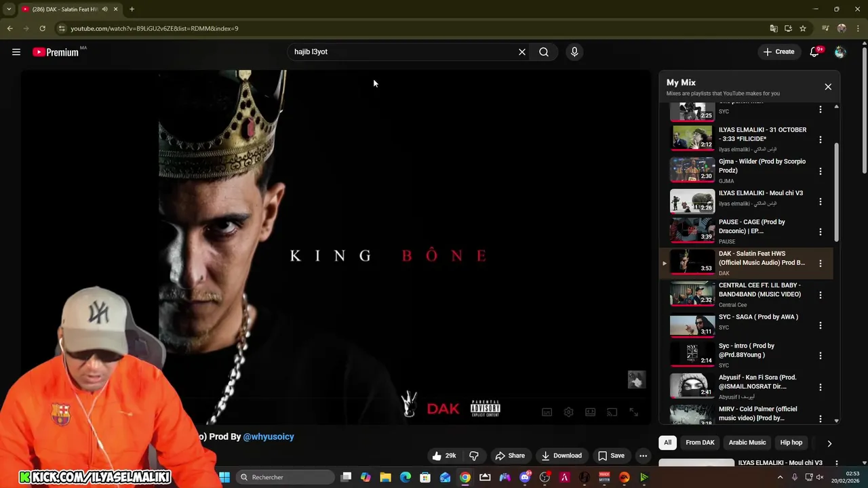Open options for PAUSE - CAGE item
Image resolution: width=868 pixels, height=488 pixels.
point(821,232)
